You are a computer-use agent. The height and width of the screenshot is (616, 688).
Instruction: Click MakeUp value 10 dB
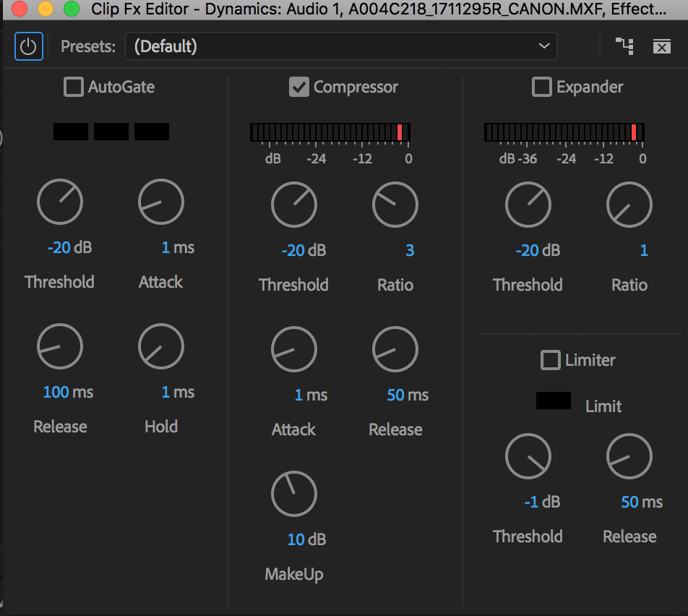306,539
